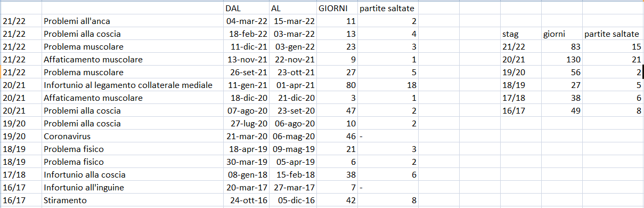The width and height of the screenshot is (644, 208).
Task: Click the 'Problemi all'anca' cell
Action: pos(133,21)
